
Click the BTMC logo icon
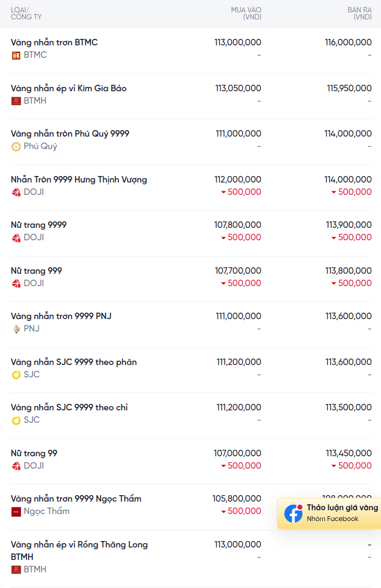pyautogui.click(x=16, y=55)
